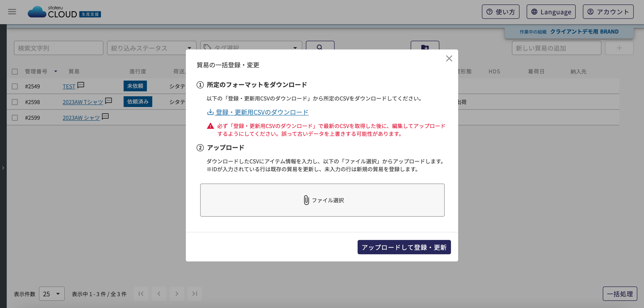Click the 納入先 column header
644x308 pixels.
tap(578, 71)
